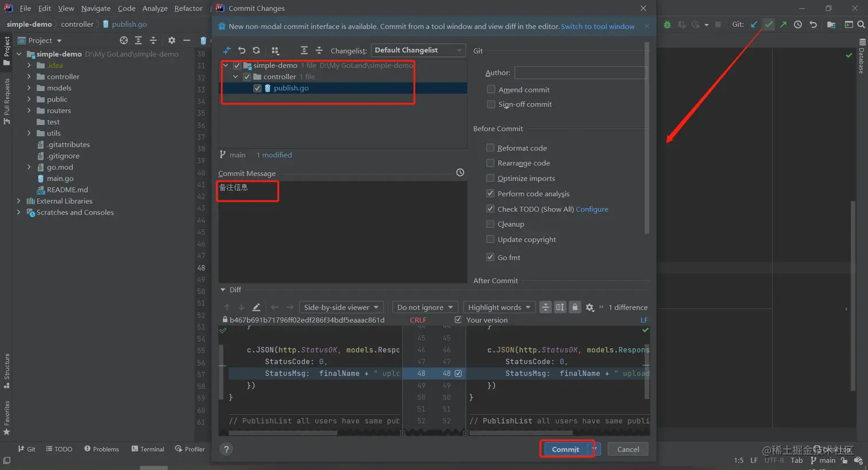Open the Default Changelist dropdown
This screenshot has width=868, height=470.
[x=418, y=51]
